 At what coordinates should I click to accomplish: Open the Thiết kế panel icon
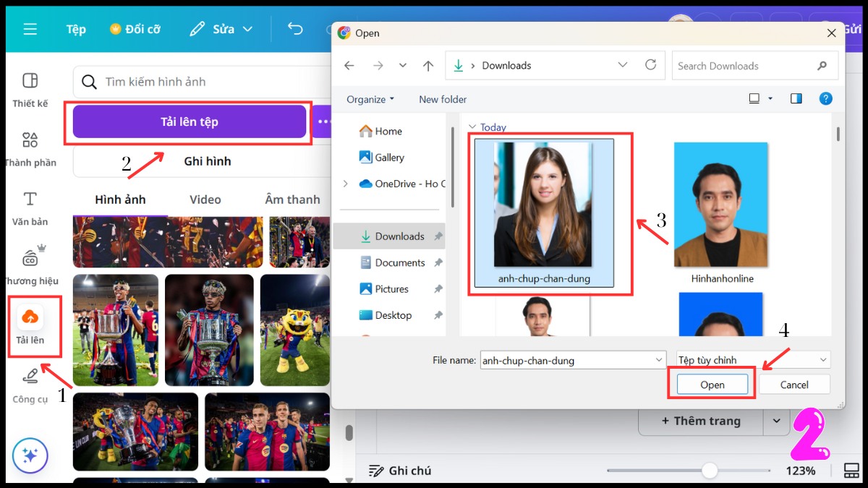point(30,81)
